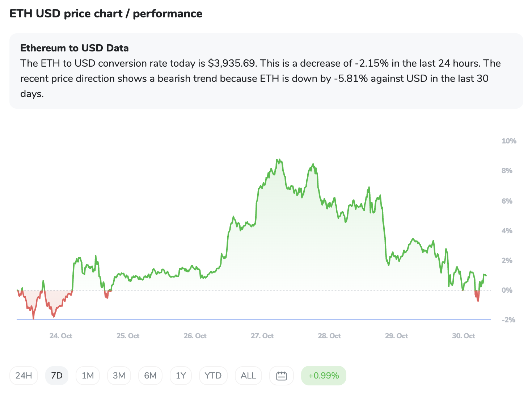Click the +0.99% performance badge

tap(324, 376)
